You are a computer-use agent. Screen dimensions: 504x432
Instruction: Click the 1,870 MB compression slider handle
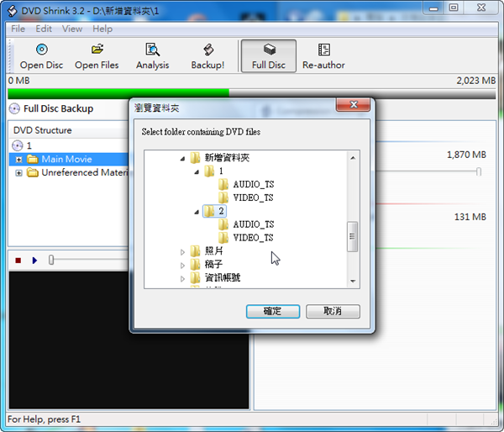coord(479,171)
